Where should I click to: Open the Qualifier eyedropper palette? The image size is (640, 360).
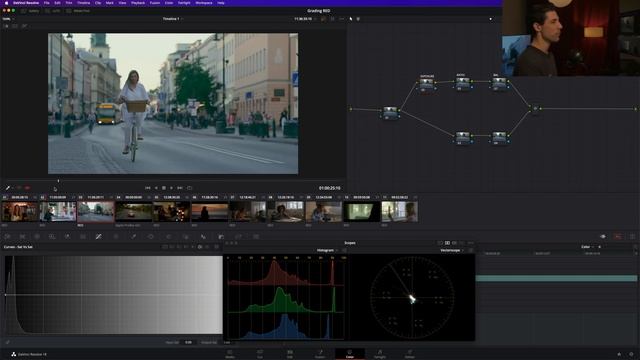[133, 236]
